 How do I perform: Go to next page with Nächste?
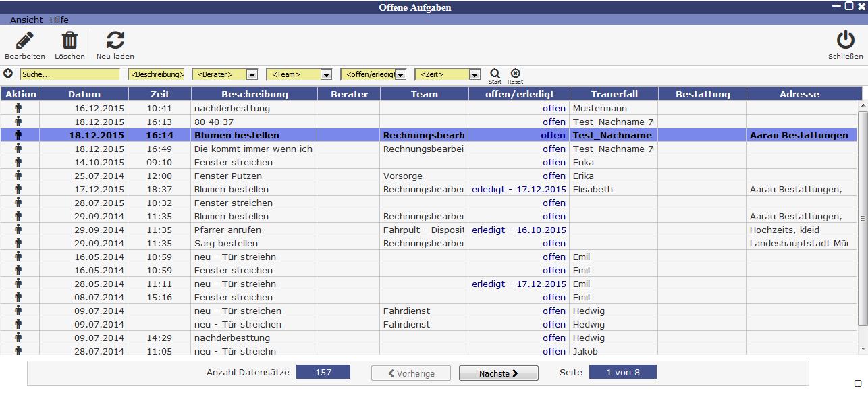pyautogui.click(x=498, y=373)
